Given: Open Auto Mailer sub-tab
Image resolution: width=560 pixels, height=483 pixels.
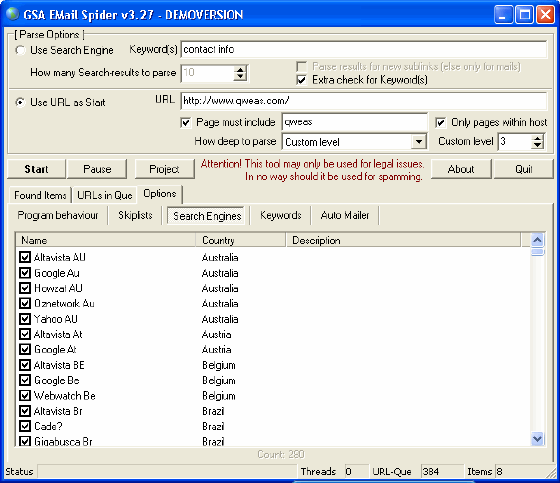Looking at the screenshot, I should (345, 215).
